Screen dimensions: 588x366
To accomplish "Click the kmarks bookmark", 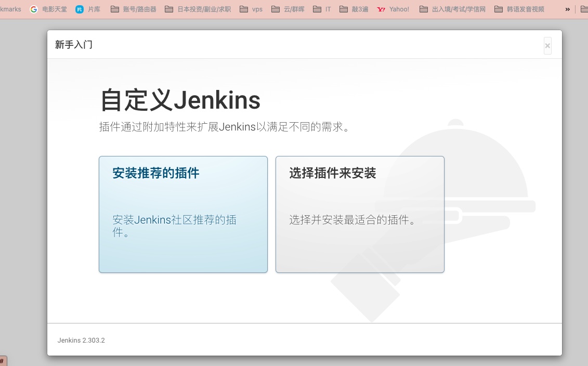I will [10, 9].
